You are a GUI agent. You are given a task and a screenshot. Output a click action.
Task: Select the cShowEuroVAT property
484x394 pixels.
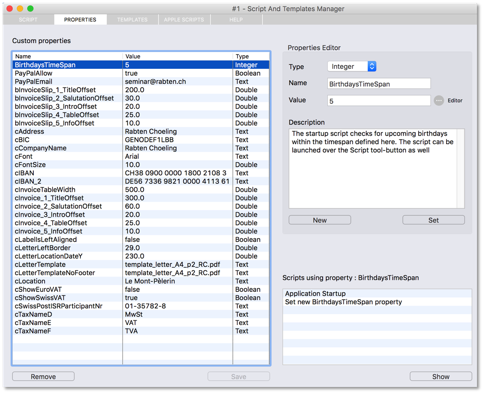tap(141, 290)
